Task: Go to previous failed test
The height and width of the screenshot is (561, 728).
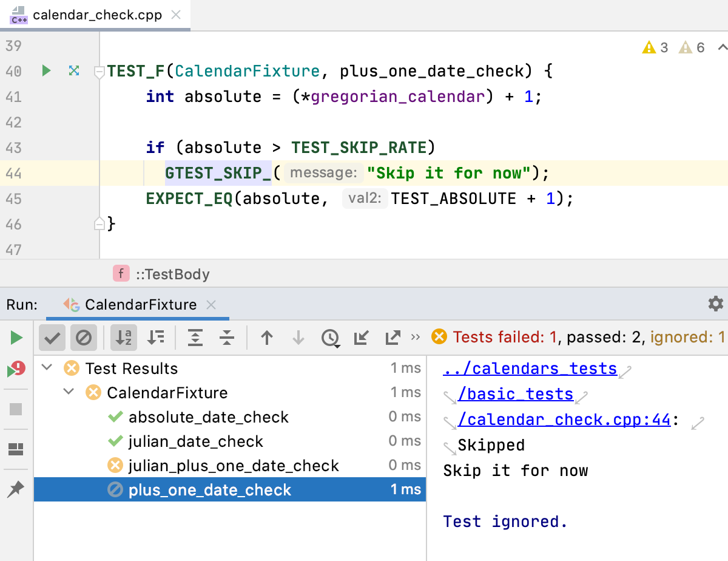Action: tap(267, 338)
